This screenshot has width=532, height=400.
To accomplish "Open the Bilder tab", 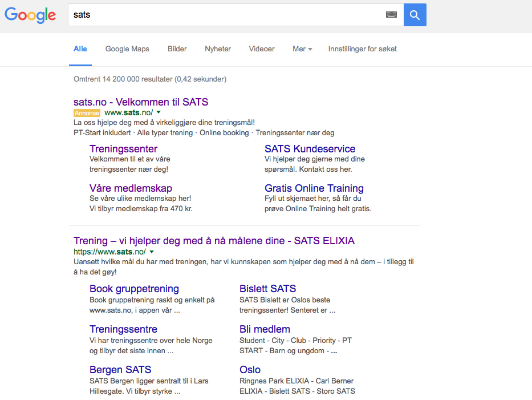I will pyautogui.click(x=177, y=49).
